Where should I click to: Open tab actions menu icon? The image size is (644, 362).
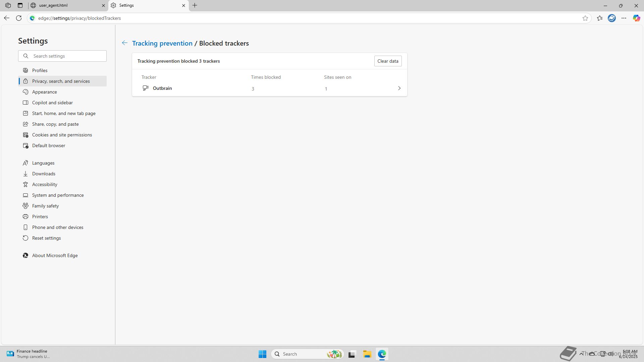20,5
